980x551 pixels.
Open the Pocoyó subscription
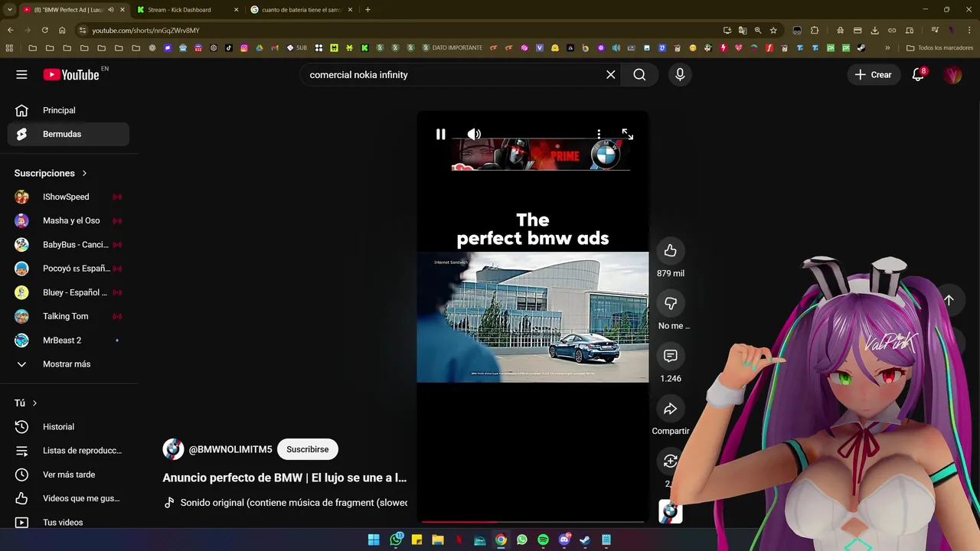69,269
